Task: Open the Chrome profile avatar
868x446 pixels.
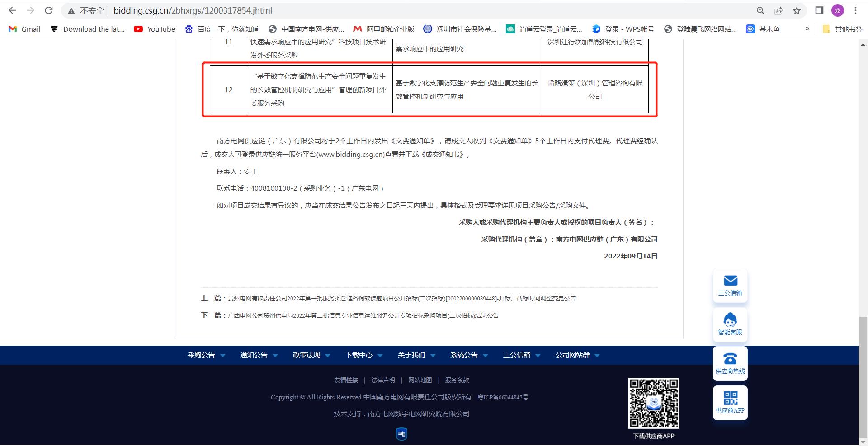Action: (x=838, y=10)
